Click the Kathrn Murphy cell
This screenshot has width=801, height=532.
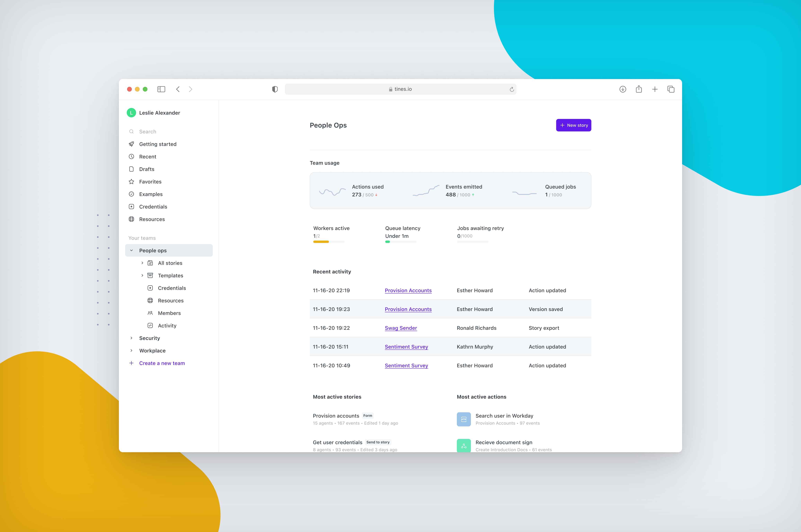coord(475,347)
